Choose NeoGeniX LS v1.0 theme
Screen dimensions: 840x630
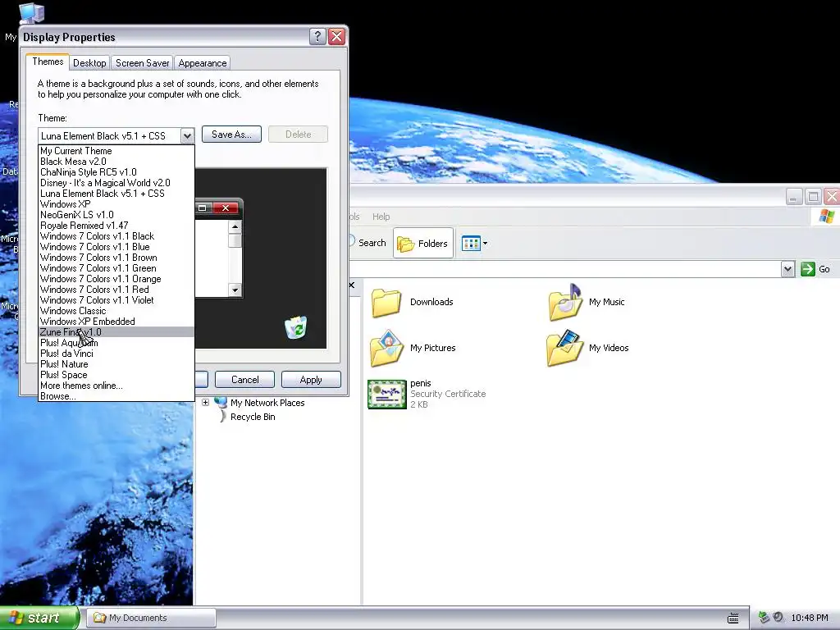[x=116, y=216]
